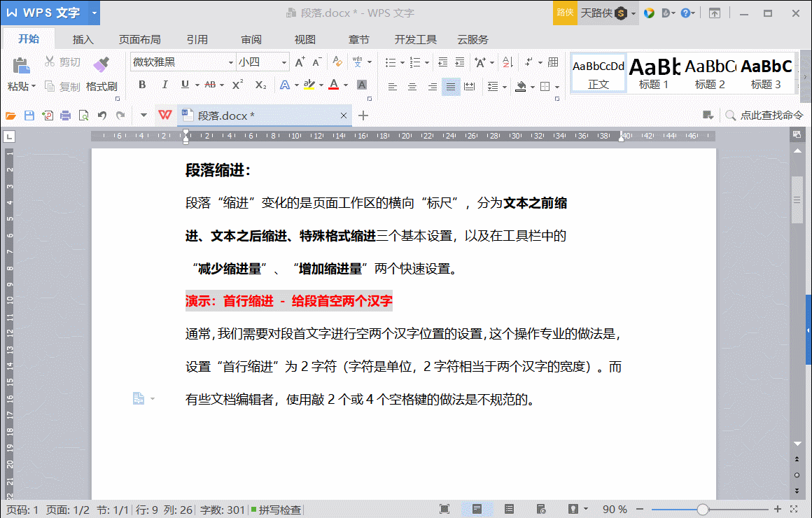Open the font color dropdown arrow
Viewport: 812px width, 518px height.
[345, 85]
